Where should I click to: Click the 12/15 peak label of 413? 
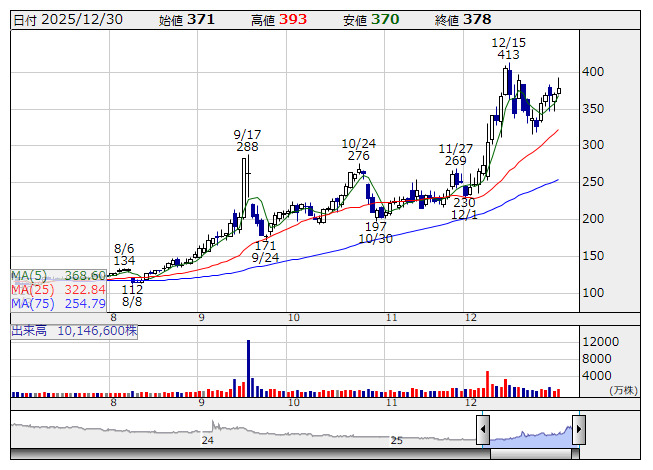[509, 50]
